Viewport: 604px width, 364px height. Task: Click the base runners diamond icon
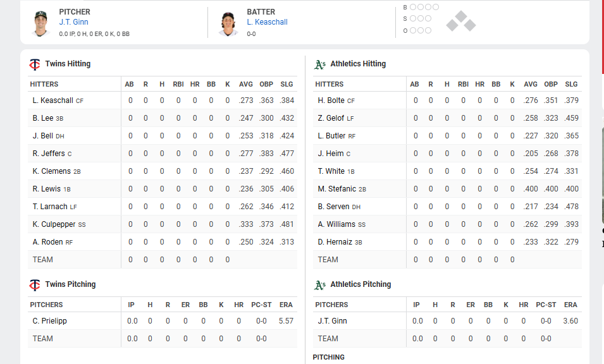click(461, 21)
